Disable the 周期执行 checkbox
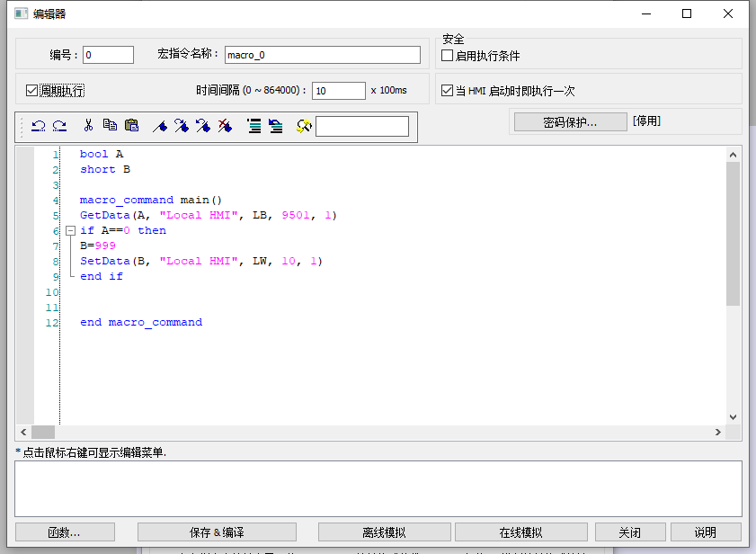The width and height of the screenshot is (756, 554). pos(32,91)
